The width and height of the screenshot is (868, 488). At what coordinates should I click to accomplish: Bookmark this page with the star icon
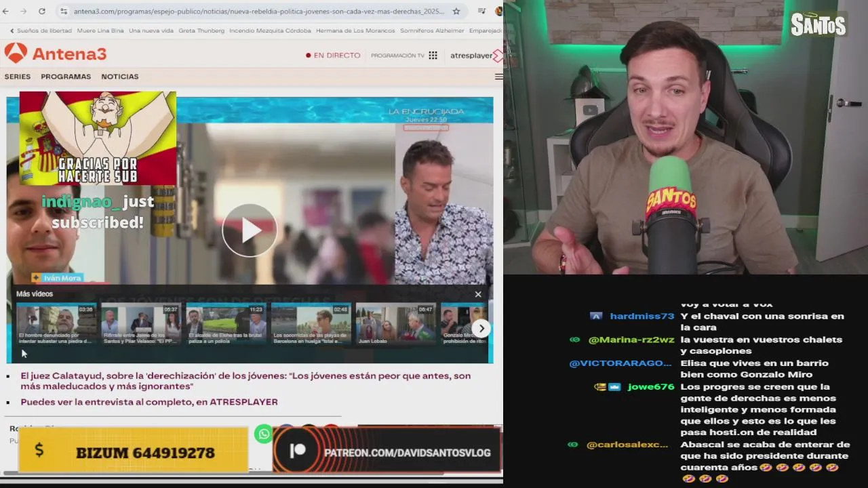456,12
